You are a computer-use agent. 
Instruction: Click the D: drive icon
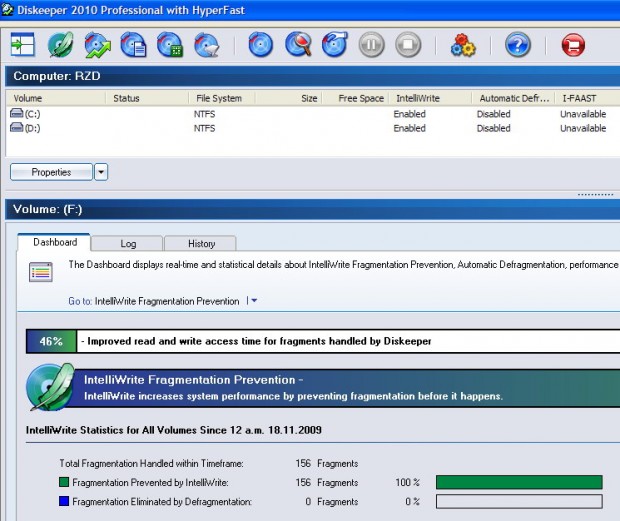pos(17,128)
